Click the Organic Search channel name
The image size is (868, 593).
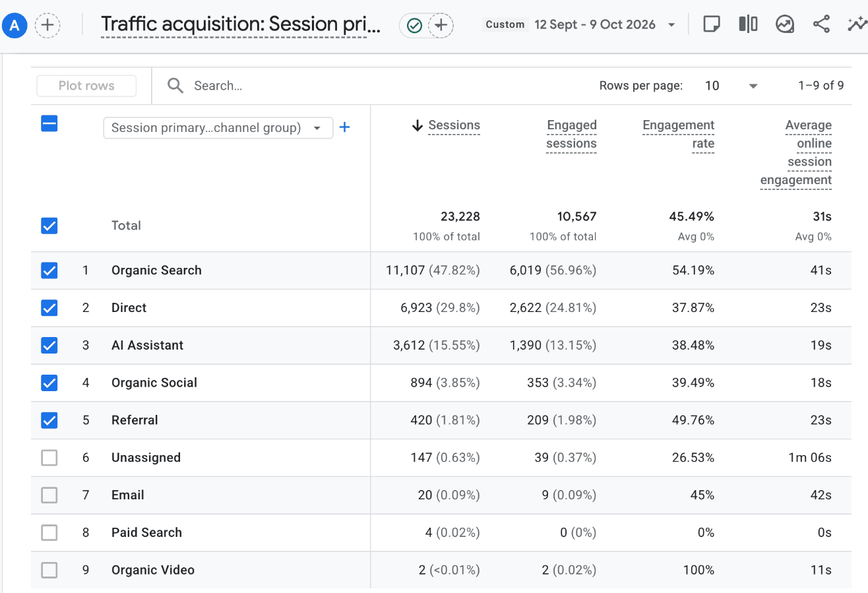[156, 270]
